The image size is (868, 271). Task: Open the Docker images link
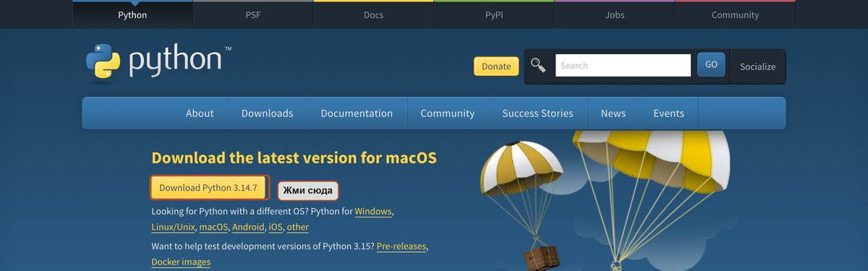(181, 262)
